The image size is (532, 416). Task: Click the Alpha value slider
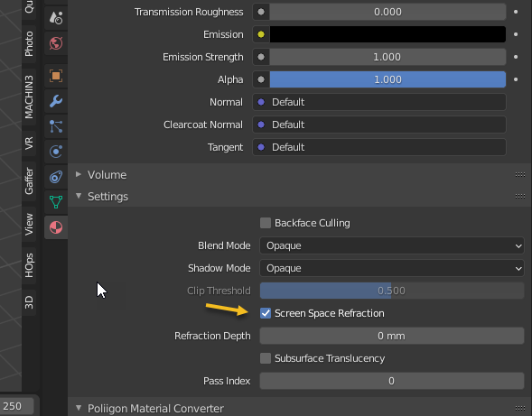pyautogui.click(x=387, y=79)
